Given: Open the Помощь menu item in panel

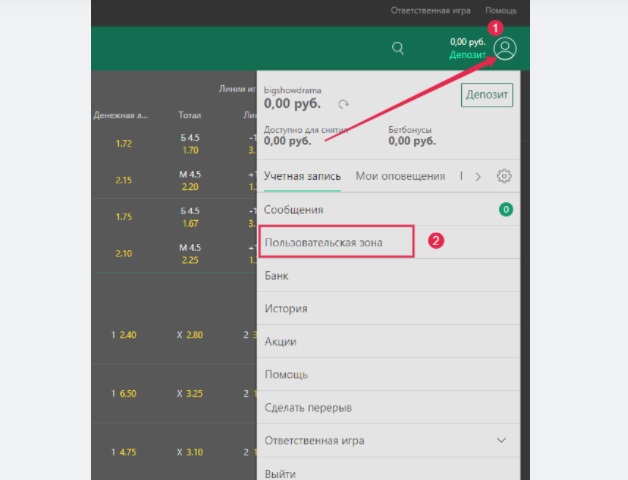Looking at the screenshot, I should (388, 375).
